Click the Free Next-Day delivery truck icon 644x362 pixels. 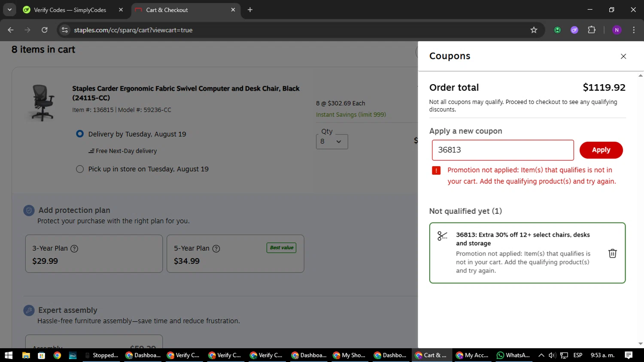[x=91, y=151]
